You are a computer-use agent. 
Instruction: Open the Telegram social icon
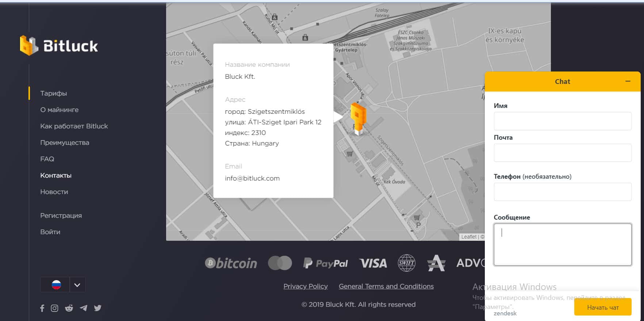tap(84, 308)
